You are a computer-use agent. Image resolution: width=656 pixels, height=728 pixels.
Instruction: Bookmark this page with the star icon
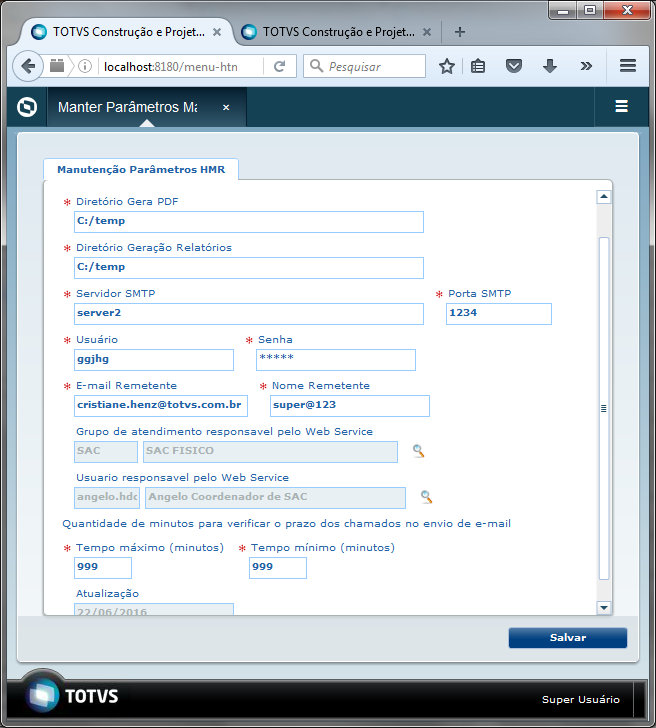point(447,66)
